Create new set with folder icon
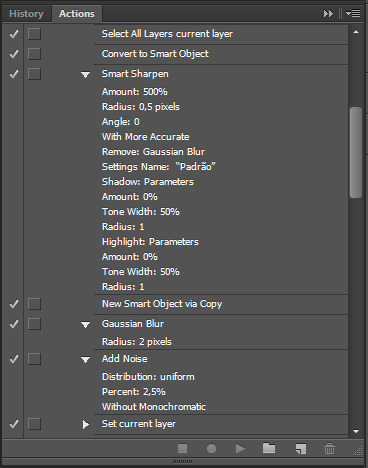 tap(269, 449)
